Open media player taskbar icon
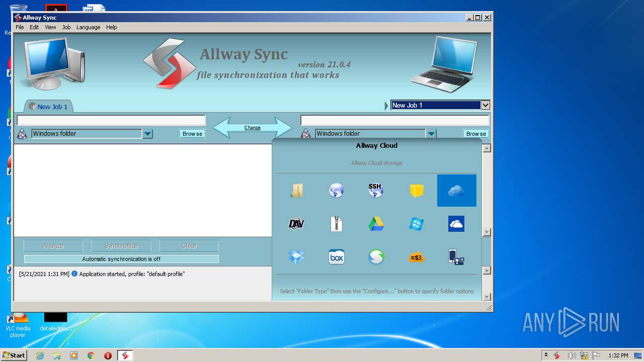The width and height of the screenshot is (644, 362). (74, 355)
